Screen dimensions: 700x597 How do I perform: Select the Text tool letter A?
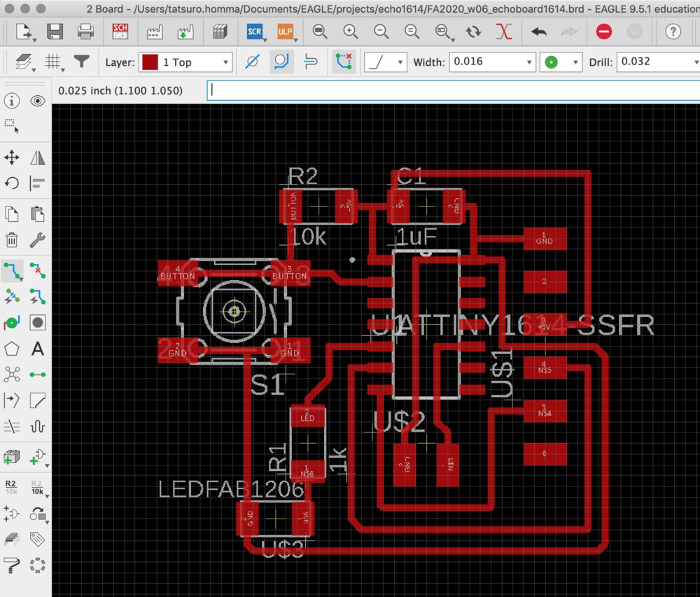(x=38, y=349)
